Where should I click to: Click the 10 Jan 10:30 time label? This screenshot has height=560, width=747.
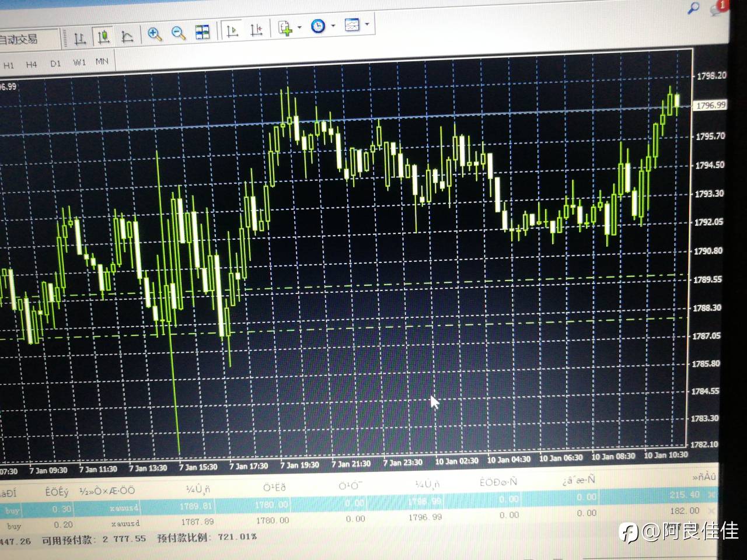[x=665, y=455]
